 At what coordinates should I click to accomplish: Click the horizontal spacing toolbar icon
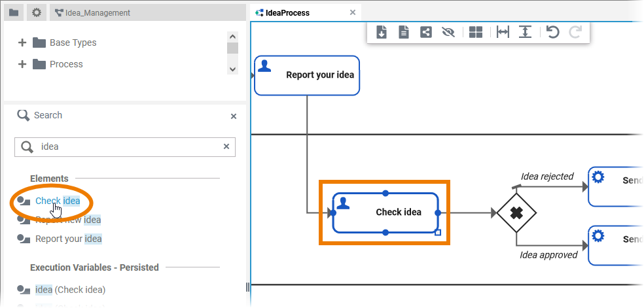click(x=503, y=32)
